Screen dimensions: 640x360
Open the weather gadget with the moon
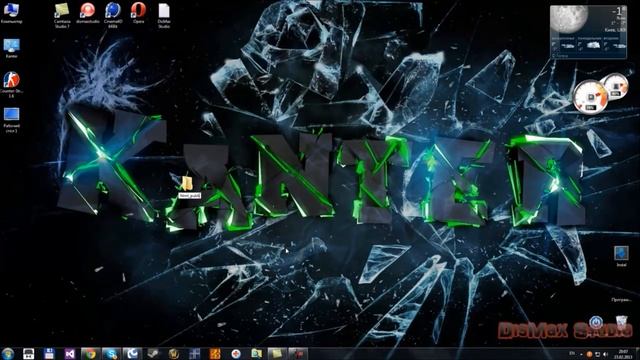(x=588, y=32)
